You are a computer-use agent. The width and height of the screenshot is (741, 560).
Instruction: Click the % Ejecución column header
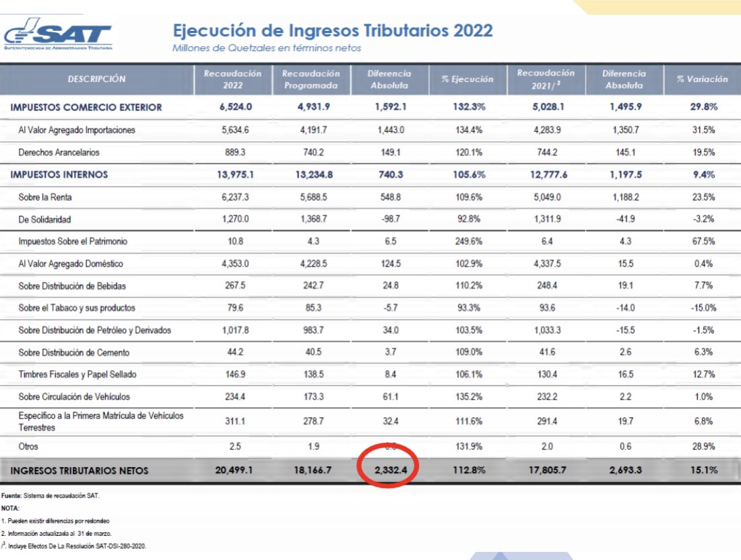tap(468, 79)
